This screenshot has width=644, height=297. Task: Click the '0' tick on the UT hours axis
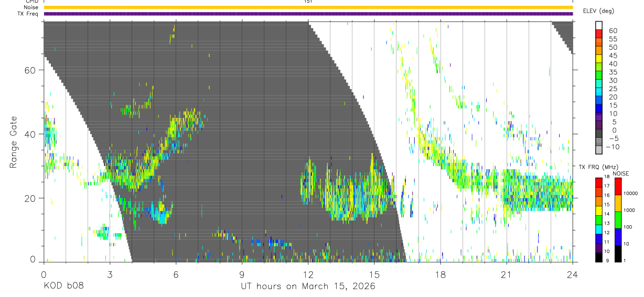click(x=44, y=274)
